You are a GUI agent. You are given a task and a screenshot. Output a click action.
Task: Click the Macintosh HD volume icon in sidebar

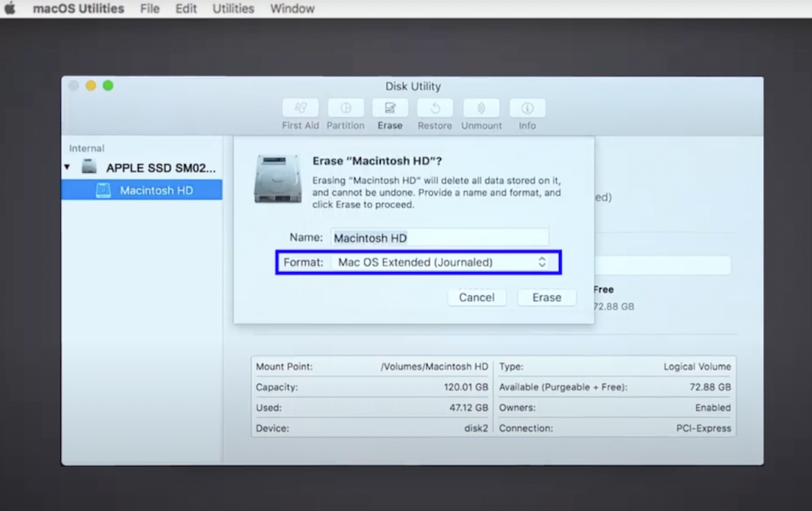click(103, 190)
